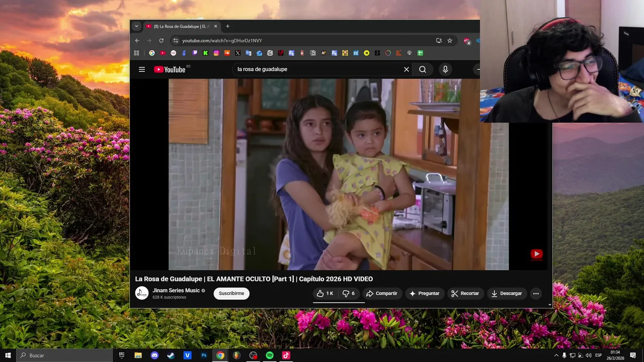Show hidden system tray icons
Image resolution: width=644 pixels, height=362 pixels.
[556, 355]
